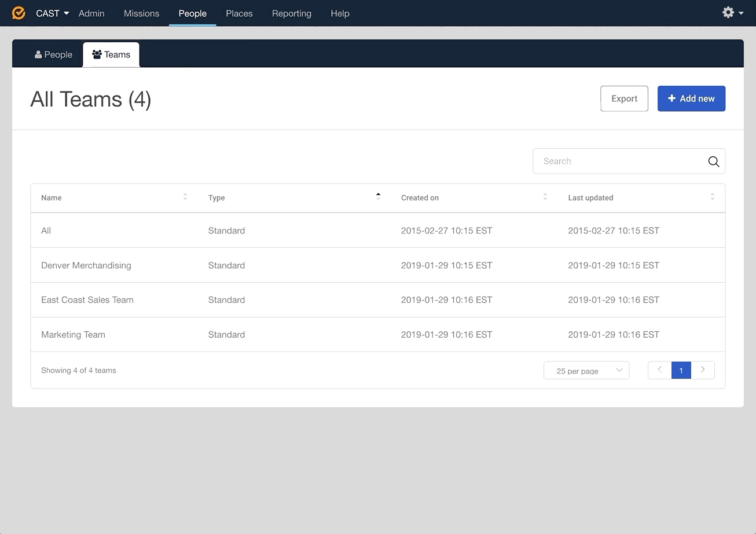Viewport: 756px width, 534px height.
Task: Open the CAST workspace dropdown
Action: (x=53, y=13)
